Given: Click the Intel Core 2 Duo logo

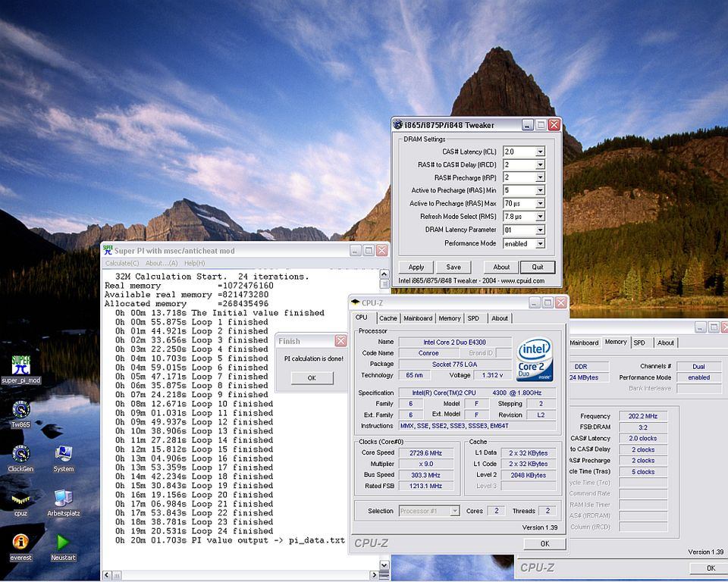Looking at the screenshot, I should 535,358.
